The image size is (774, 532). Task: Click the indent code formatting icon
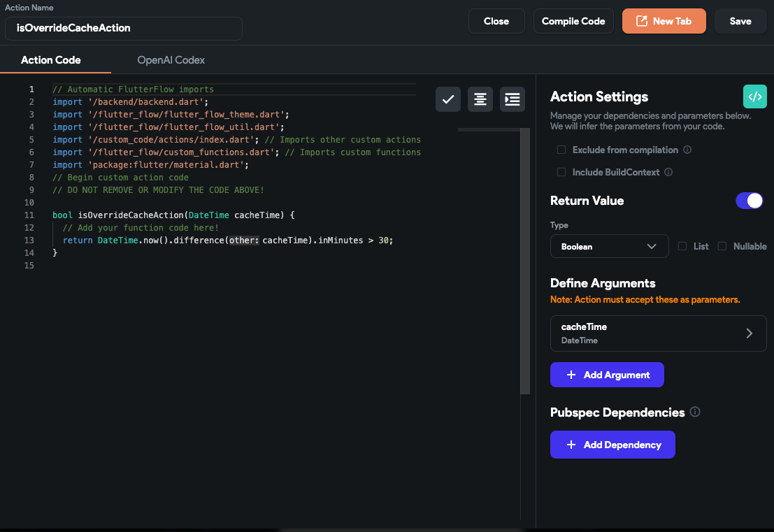coord(512,99)
